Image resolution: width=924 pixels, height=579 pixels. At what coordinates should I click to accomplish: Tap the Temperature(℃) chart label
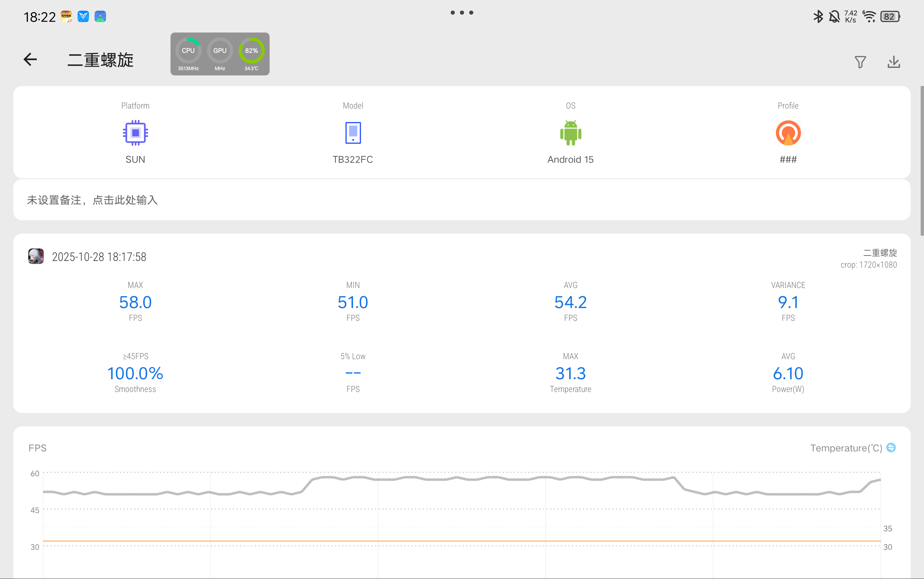point(846,448)
